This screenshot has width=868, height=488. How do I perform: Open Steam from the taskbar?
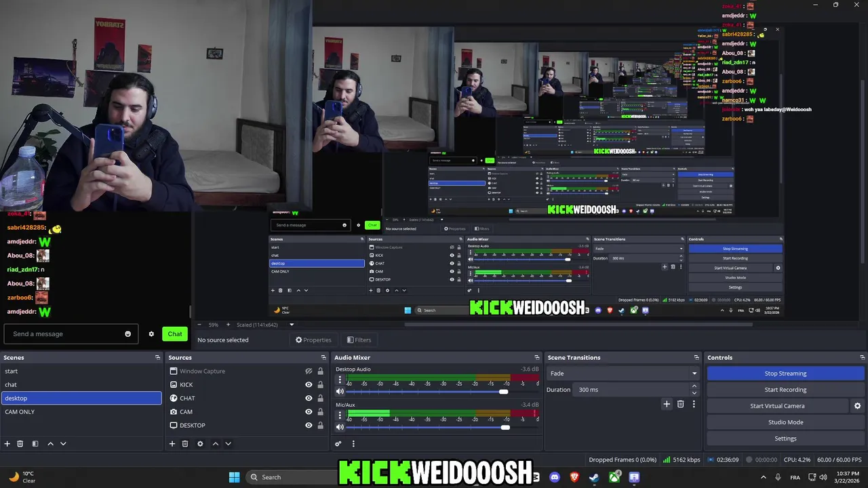point(594,477)
